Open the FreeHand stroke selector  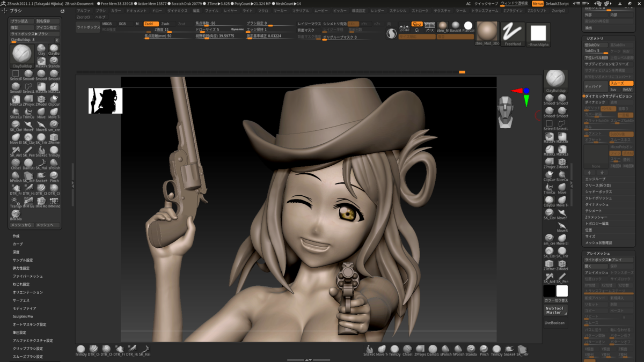click(513, 33)
